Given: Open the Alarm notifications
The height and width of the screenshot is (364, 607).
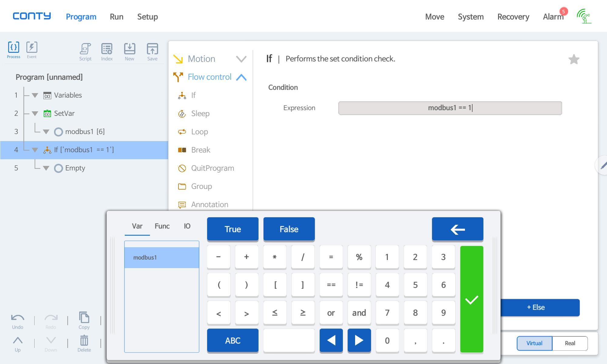Looking at the screenshot, I should pyautogui.click(x=553, y=17).
